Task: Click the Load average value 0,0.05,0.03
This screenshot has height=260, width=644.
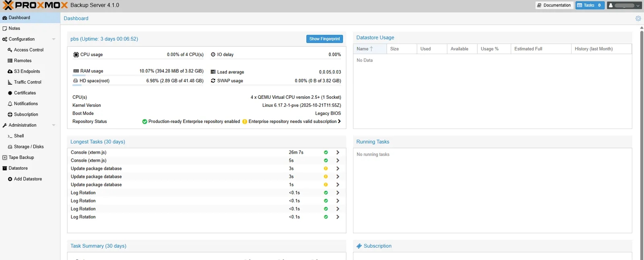Action: 330,72
